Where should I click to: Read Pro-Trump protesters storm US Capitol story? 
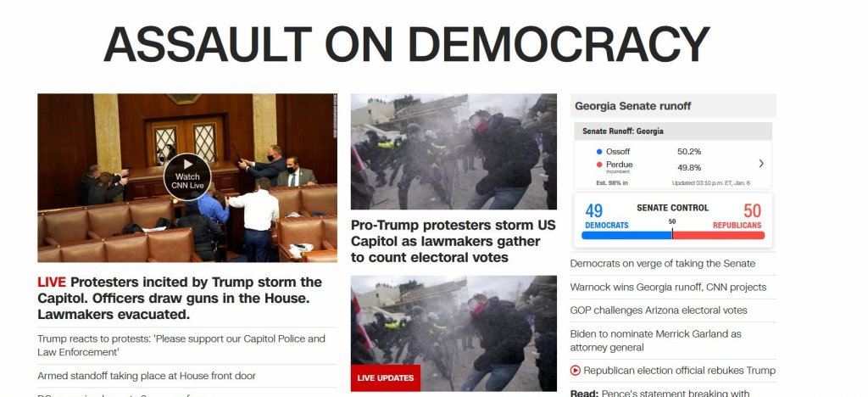coord(453,242)
